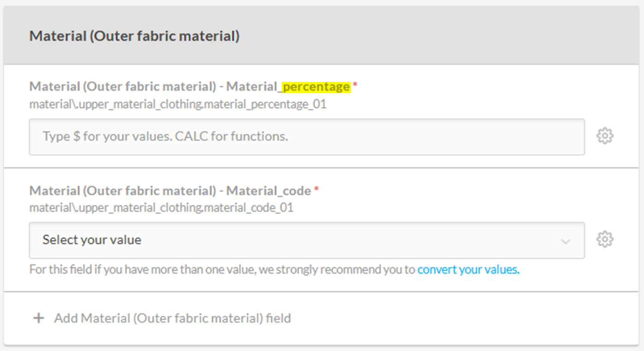Screen dimensions: 644x351
Task: Click the highlighted 'percentage' word
Action: (316, 87)
